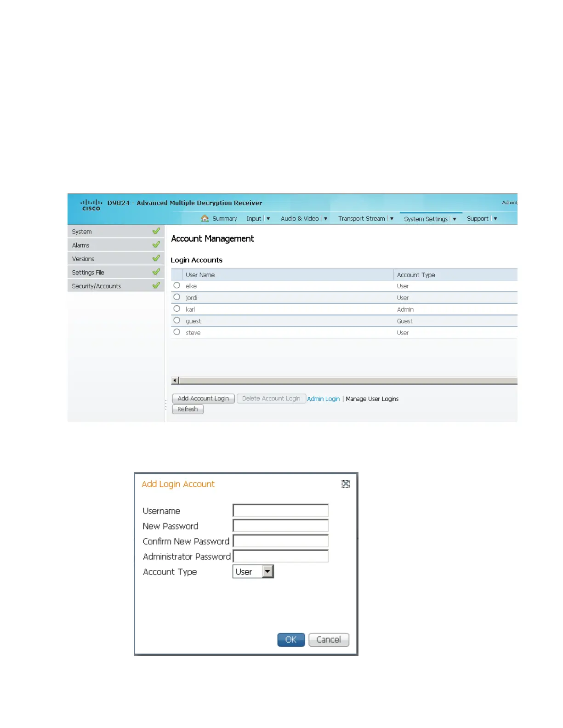Click the jordi user name

pos(192,298)
